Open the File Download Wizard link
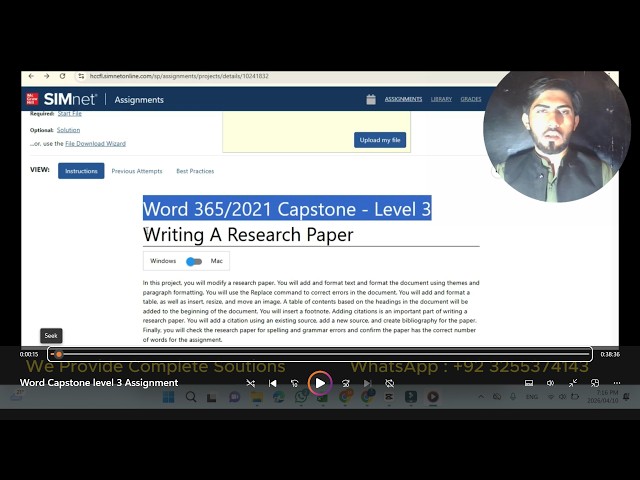 point(96,144)
